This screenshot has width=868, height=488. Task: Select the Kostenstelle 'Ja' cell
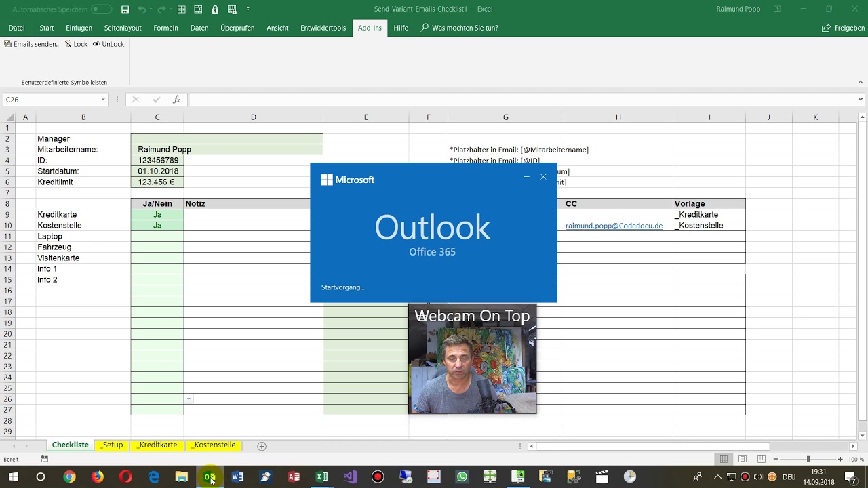157,226
